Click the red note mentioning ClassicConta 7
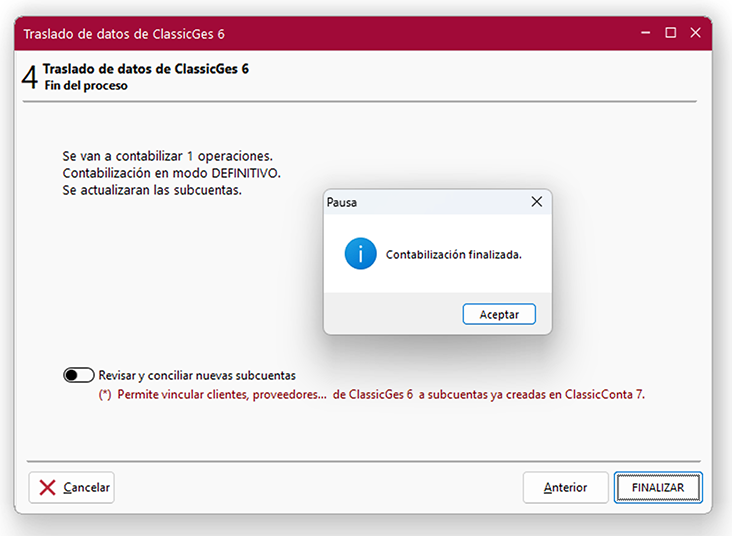Screen dimensions: 732x536 pyautogui.click(x=371, y=394)
